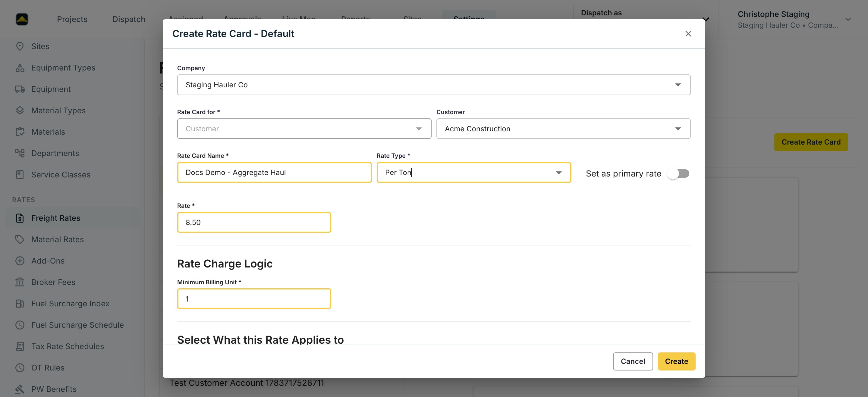Click the Fuel Surcharge Index pump icon
Image resolution: width=868 pixels, height=397 pixels.
pos(20,303)
